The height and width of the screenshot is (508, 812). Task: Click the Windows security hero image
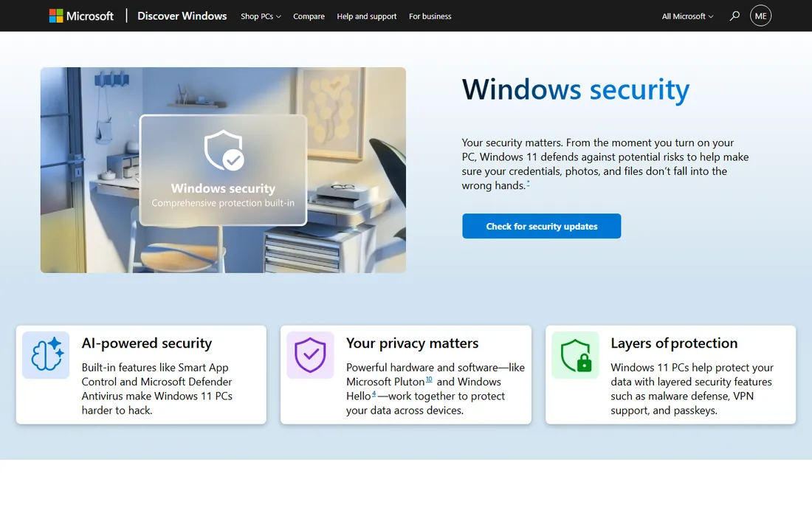tap(223, 170)
